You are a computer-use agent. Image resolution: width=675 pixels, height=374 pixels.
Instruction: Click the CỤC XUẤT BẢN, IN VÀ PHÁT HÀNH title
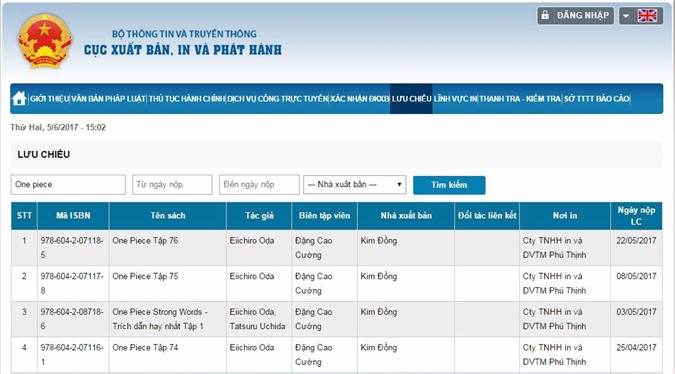point(183,50)
